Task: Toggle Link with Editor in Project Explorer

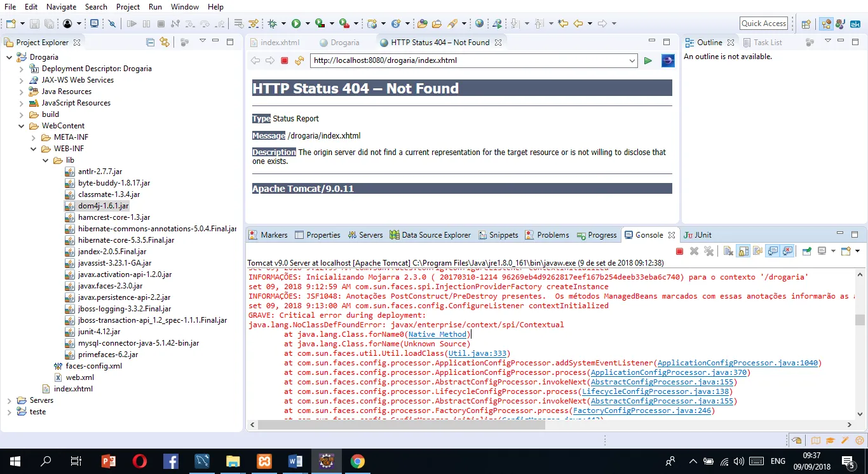Action: coord(165,43)
